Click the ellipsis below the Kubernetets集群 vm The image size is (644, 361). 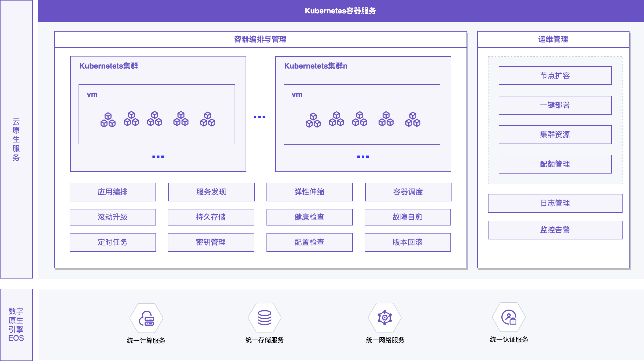158,157
